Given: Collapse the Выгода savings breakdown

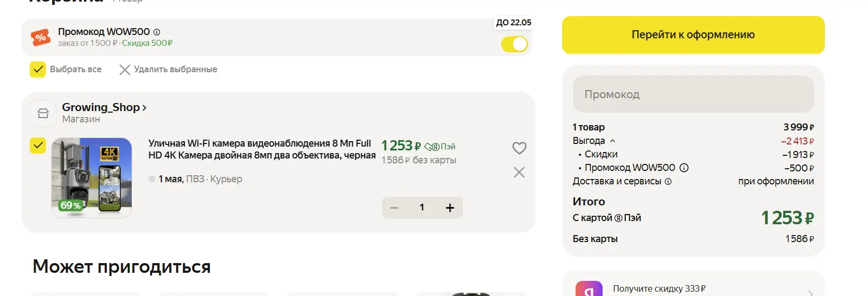Looking at the screenshot, I should (612, 141).
